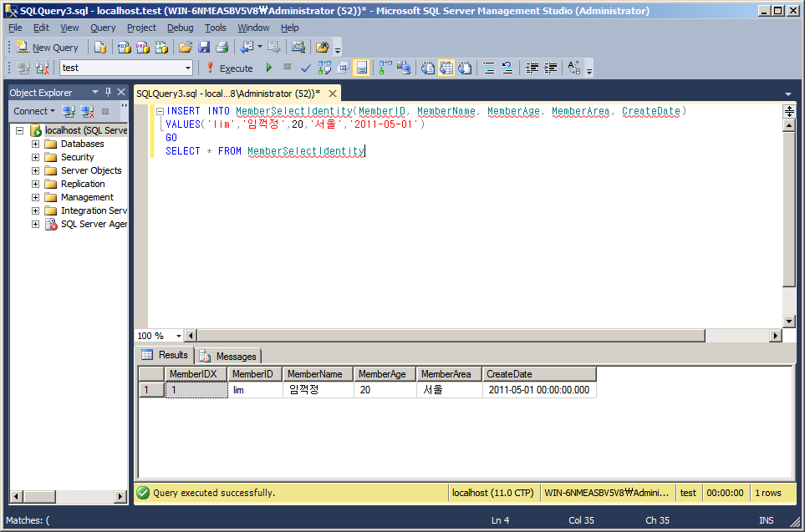The height and width of the screenshot is (532, 805).
Task: Switch to the Messages tab
Action: (229, 356)
